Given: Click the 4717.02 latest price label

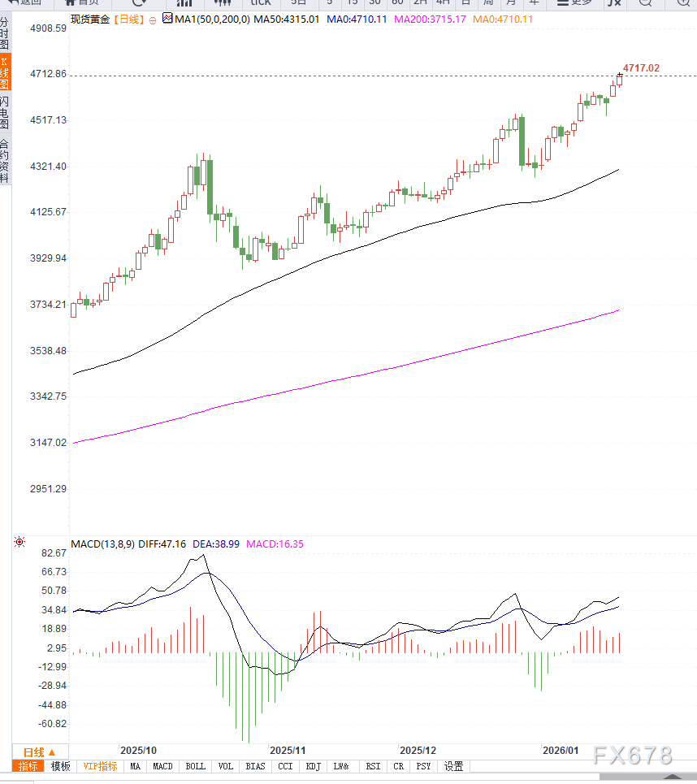Looking at the screenshot, I should [x=641, y=68].
